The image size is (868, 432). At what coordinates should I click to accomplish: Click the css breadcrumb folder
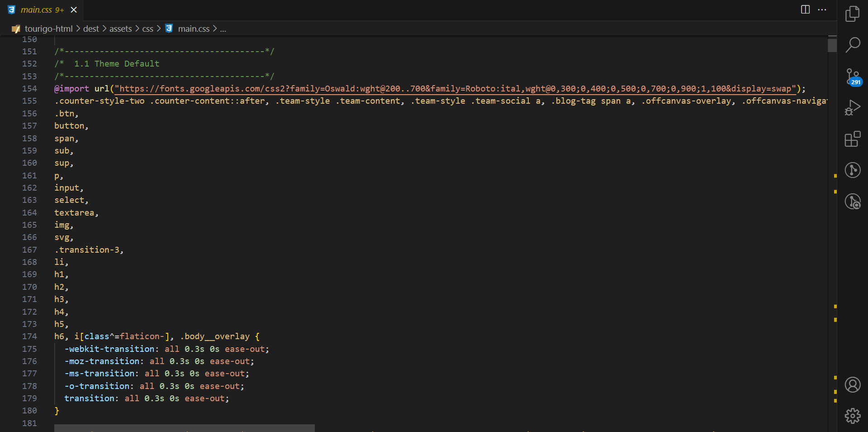(x=147, y=29)
